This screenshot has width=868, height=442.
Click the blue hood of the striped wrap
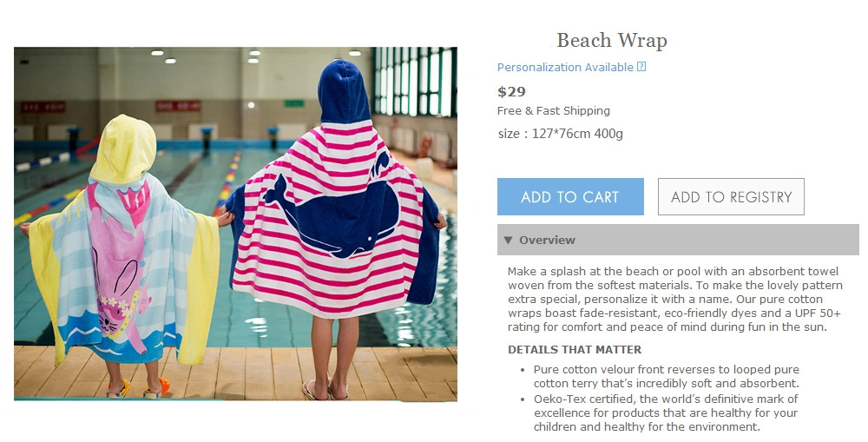[x=345, y=92]
